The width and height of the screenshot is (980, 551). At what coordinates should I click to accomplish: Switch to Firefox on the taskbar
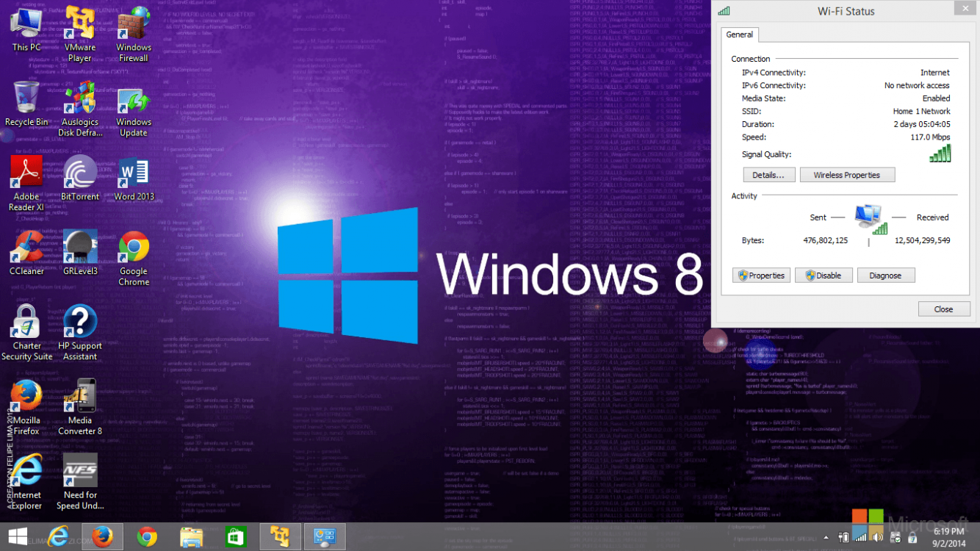[x=102, y=537]
